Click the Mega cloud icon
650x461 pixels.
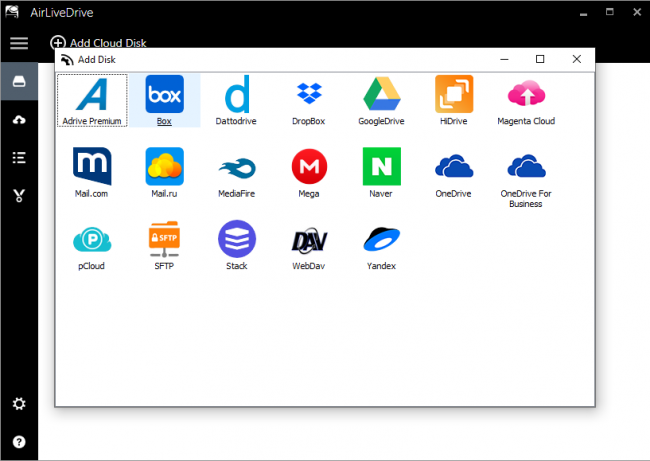pyautogui.click(x=309, y=168)
